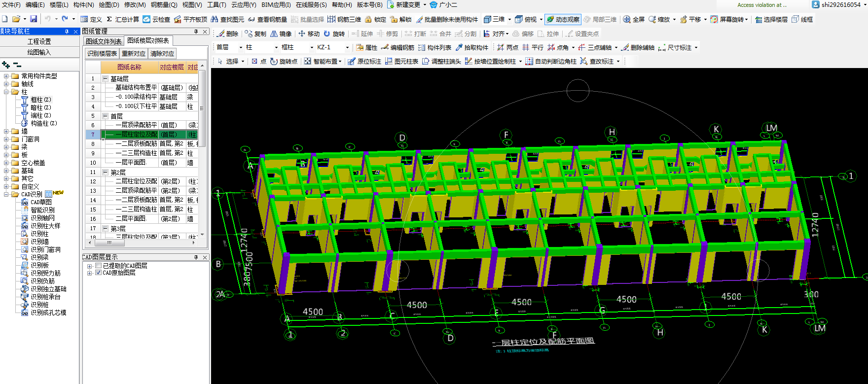This screenshot has width=868, height=384.
Task: Open the 汇总计算 sum calculation tool
Action: [123, 19]
